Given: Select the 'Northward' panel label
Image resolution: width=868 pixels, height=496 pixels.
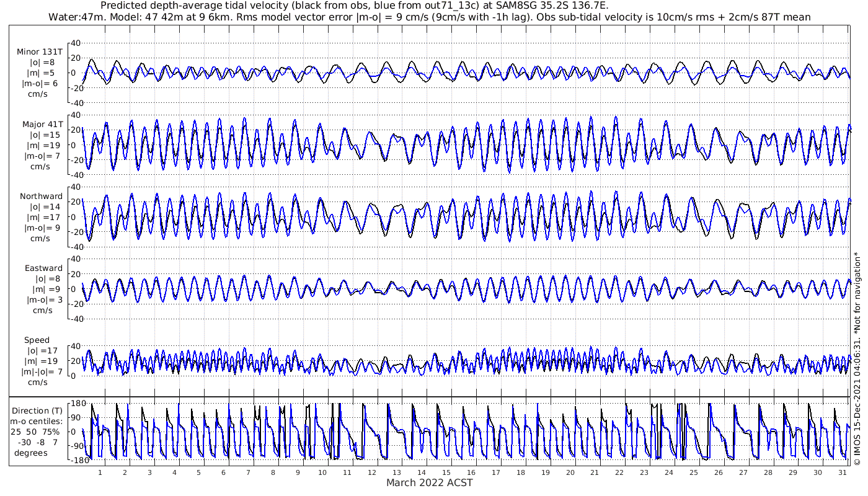Looking at the screenshot, I should coord(41,197).
